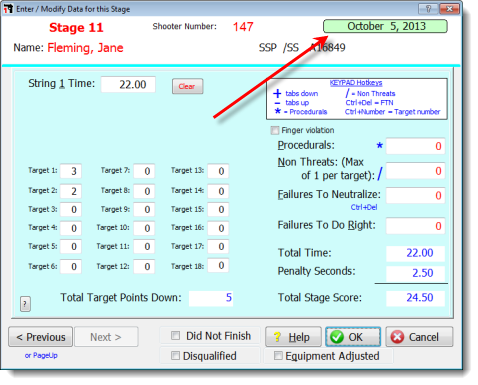
Task: Go to the Previous stage entry
Action: pos(40,337)
